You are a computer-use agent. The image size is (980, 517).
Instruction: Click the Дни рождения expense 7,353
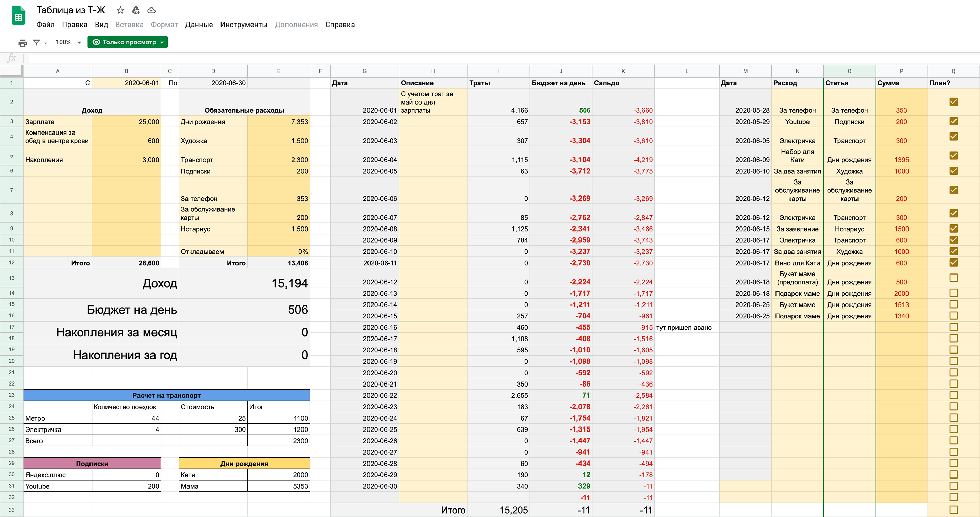(278, 122)
